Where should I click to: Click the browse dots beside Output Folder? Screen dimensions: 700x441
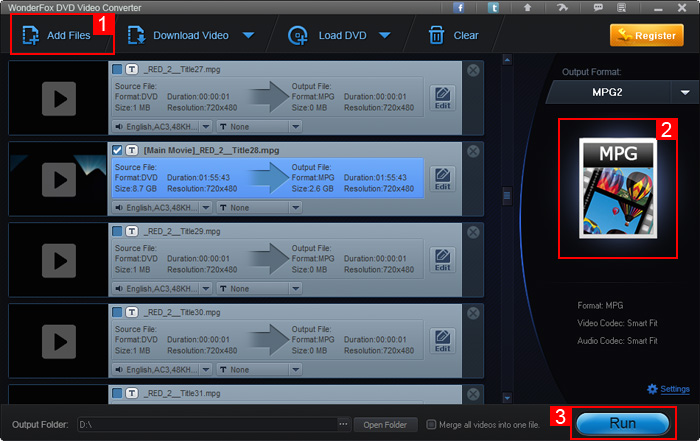(344, 424)
